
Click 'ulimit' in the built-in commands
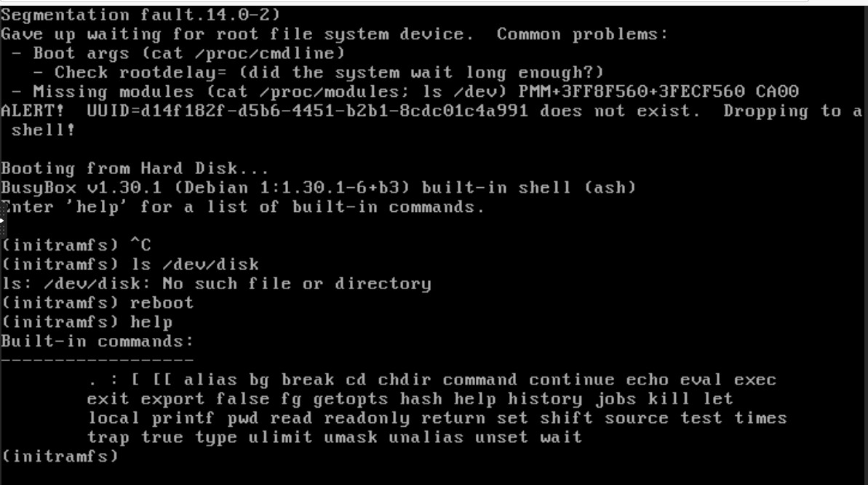[280, 438]
